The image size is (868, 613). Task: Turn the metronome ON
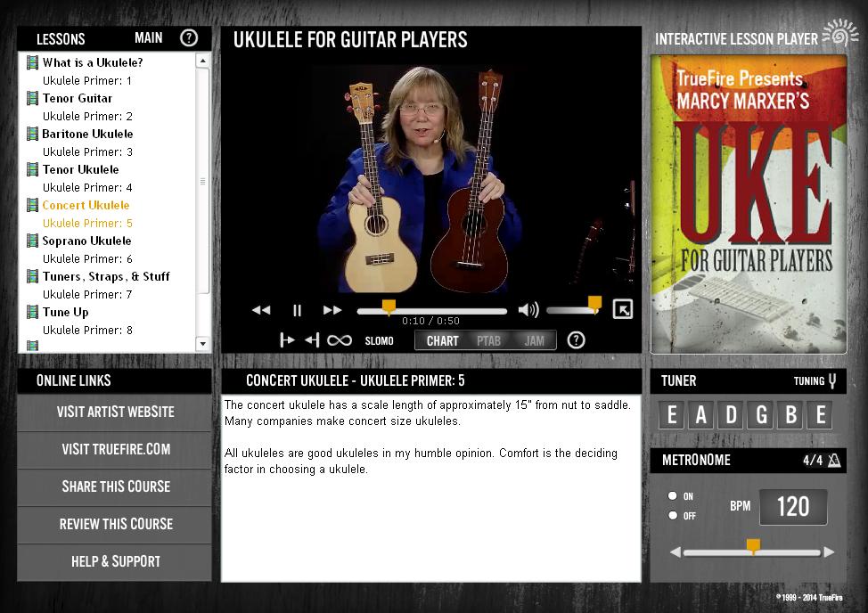[673, 495]
